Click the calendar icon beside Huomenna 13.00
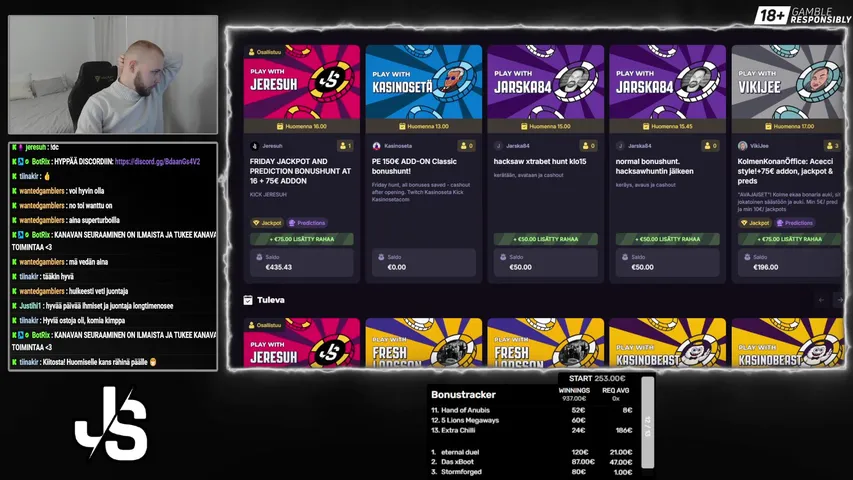 pyautogui.click(x=402, y=126)
